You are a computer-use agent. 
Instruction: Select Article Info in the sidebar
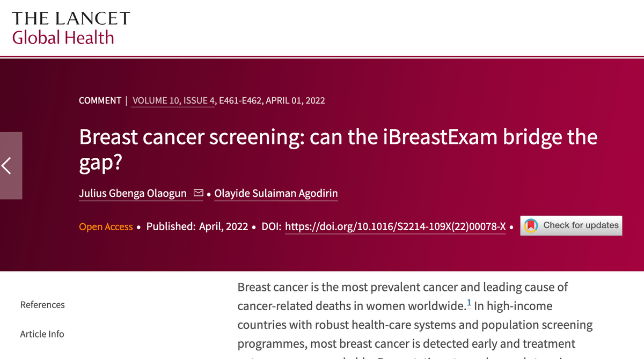click(x=42, y=334)
